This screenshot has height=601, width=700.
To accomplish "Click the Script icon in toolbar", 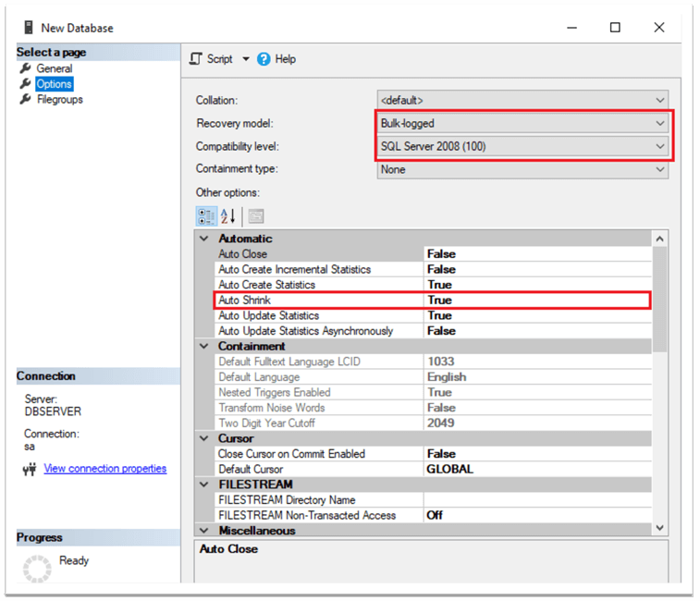I will pyautogui.click(x=195, y=59).
